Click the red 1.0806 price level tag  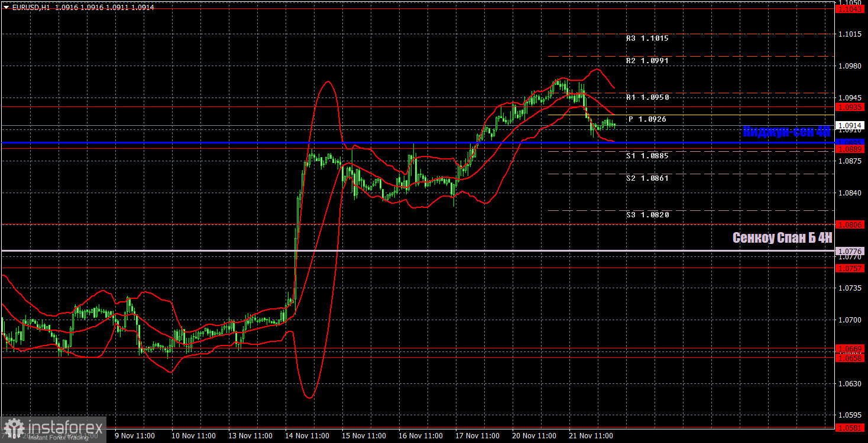coord(851,225)
